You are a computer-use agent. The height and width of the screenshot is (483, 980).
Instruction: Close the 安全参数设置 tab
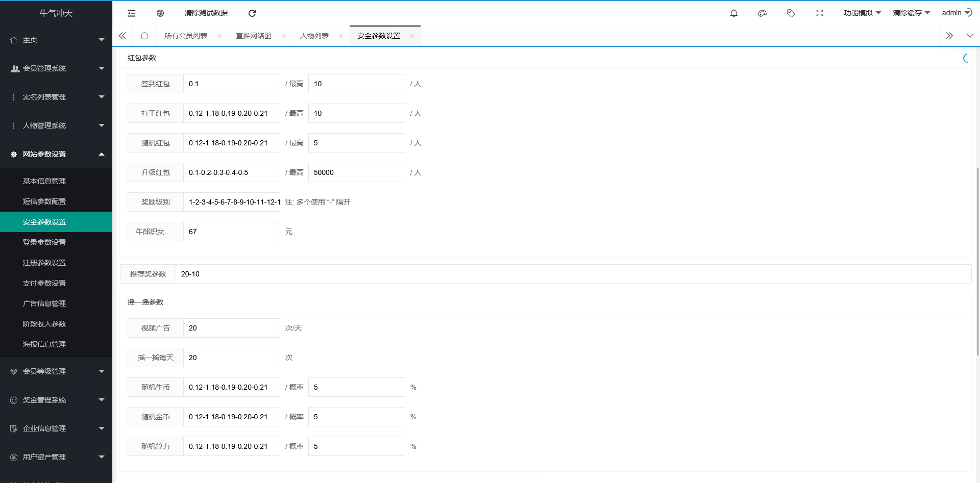412,36
